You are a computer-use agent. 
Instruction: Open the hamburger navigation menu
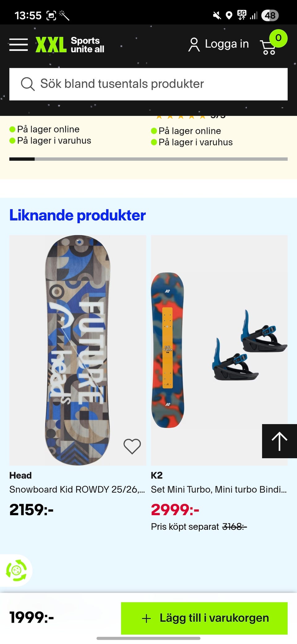19,45
